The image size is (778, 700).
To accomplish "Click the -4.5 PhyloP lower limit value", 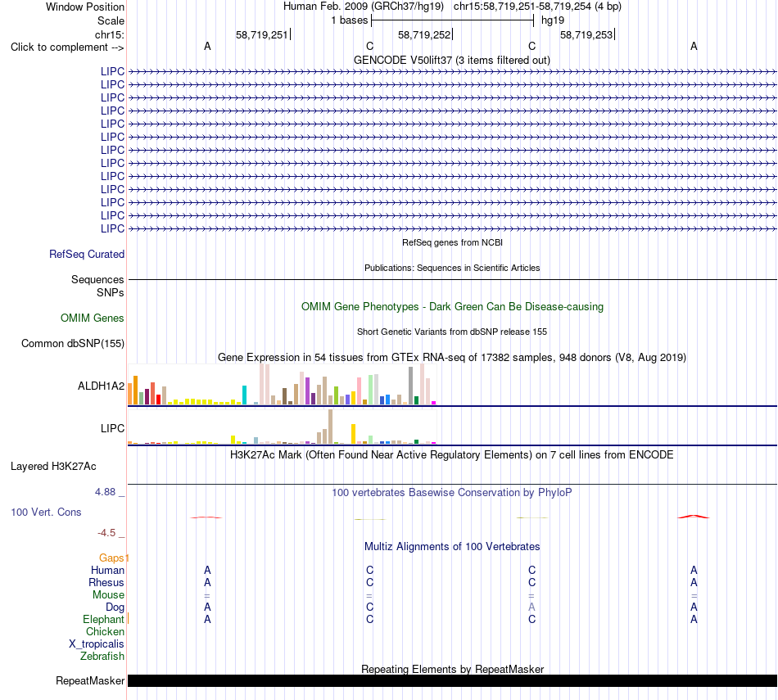I will [106, 533].
